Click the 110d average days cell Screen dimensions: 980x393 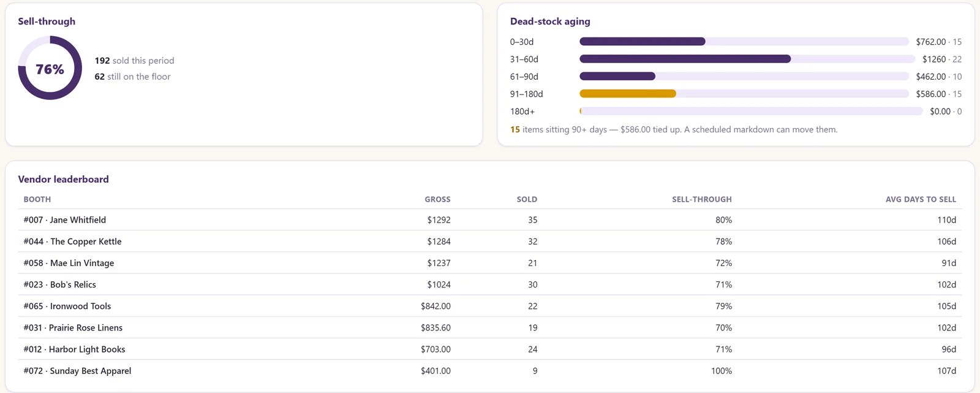click(x=947, y=219)
